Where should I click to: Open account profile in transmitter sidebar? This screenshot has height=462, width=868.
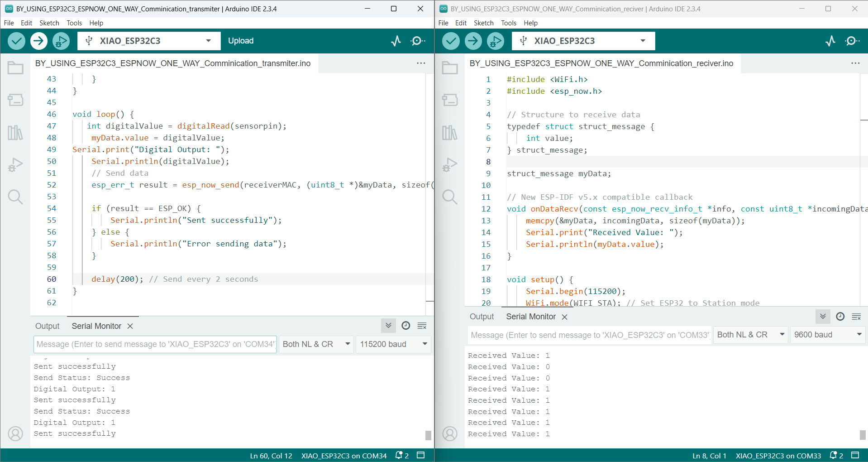pyautogui.click(x=15, y=434)
